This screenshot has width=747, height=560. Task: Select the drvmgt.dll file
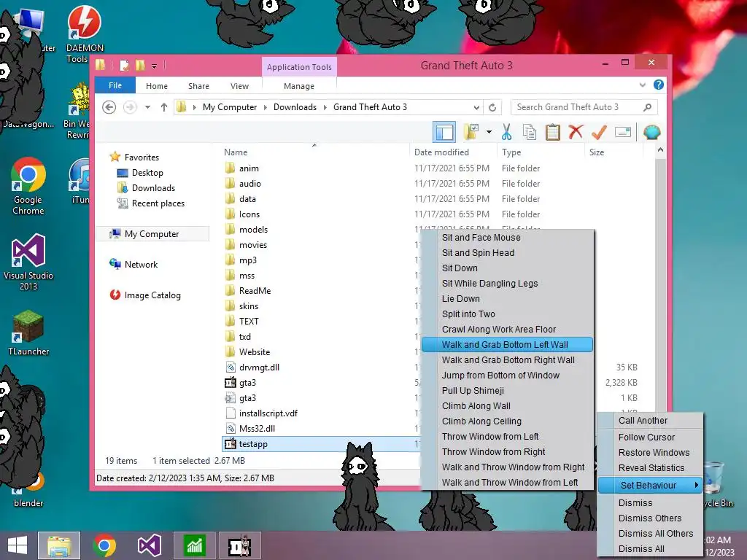(x=259, y=367)
